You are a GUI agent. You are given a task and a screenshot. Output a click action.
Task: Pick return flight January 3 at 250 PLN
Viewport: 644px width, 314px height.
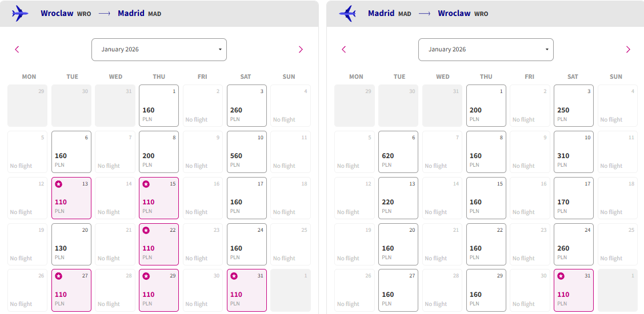click(574, 106)
